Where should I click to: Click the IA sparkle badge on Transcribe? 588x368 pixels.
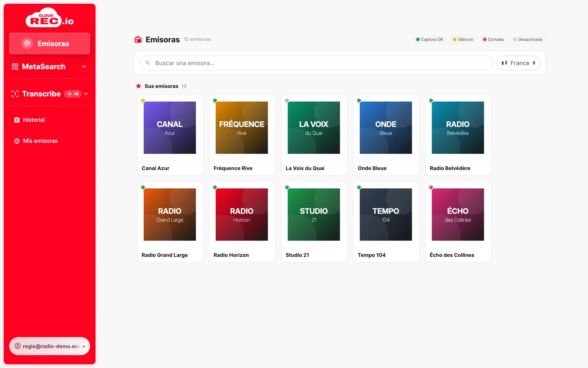click(73, 94)
